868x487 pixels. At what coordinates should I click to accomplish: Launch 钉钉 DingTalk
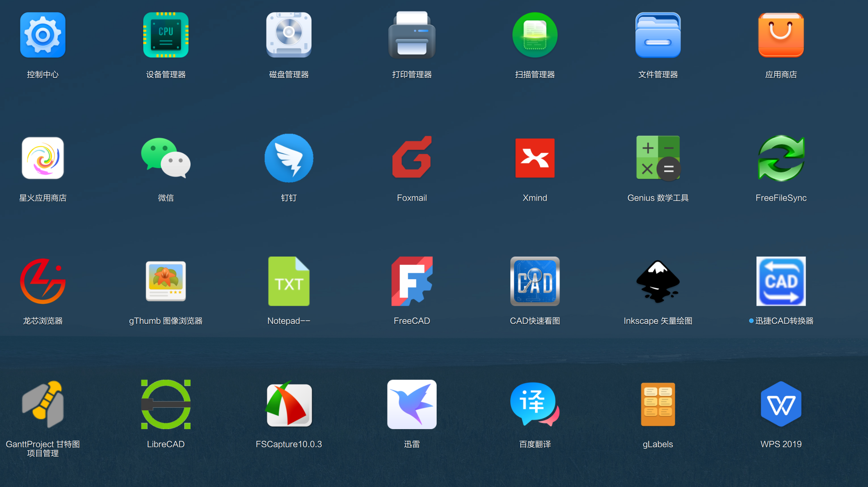(289, 158)
